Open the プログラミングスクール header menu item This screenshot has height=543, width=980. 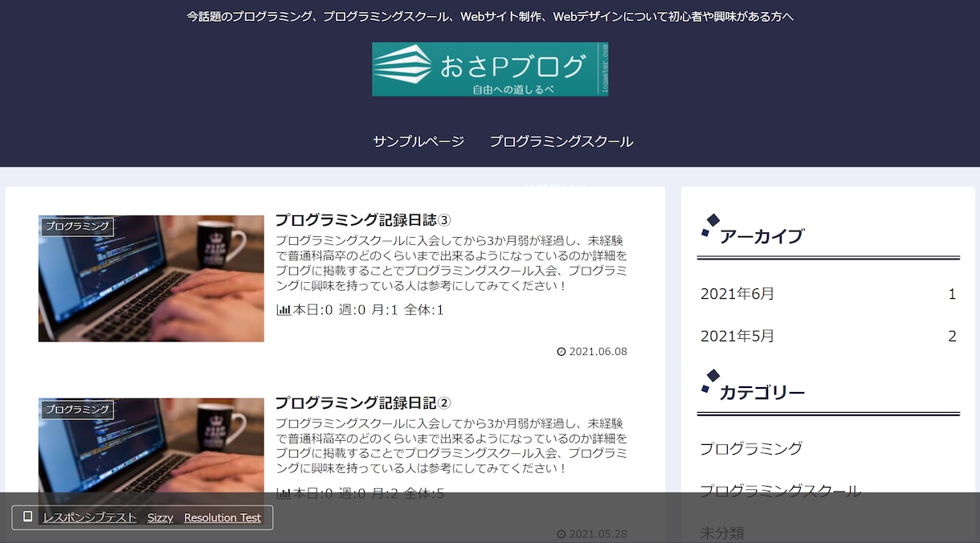click(561, 141)
